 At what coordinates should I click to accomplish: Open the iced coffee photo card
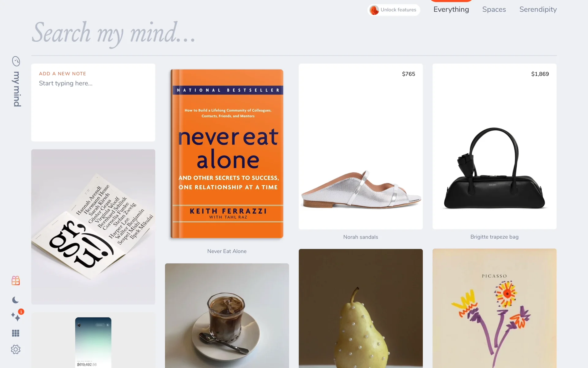[227, 316]
